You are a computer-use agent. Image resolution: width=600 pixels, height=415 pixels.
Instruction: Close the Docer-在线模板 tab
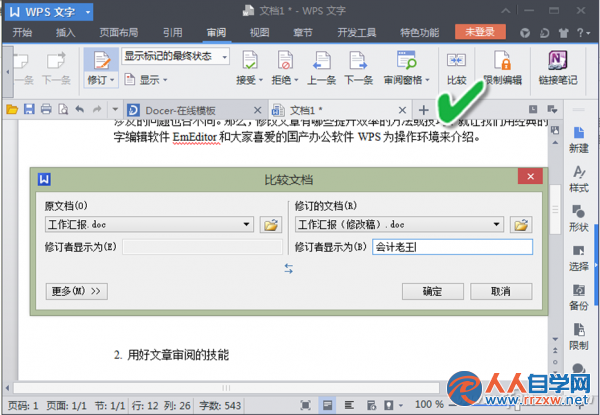258,110
